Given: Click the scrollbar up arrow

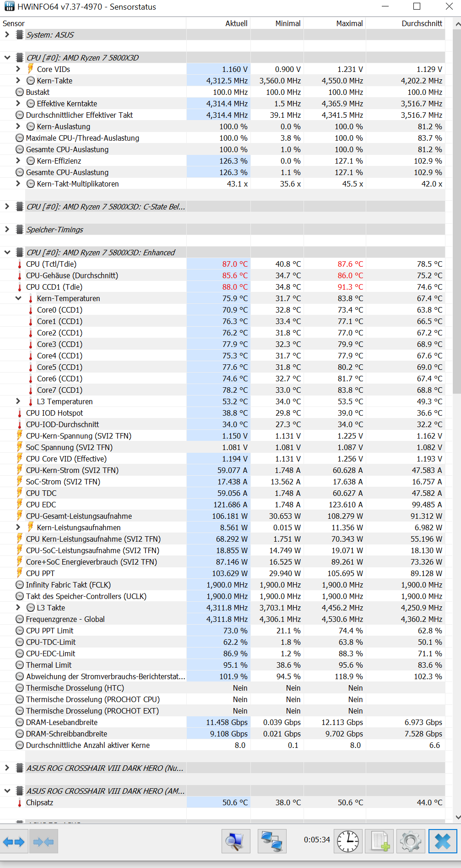Looking at the screenshot, I should 457,23.
